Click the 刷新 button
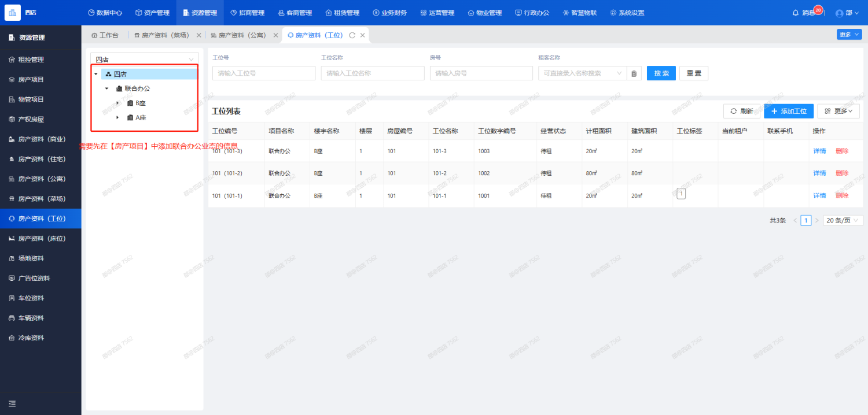The image size is (868, 415). [x=741, y=111]
